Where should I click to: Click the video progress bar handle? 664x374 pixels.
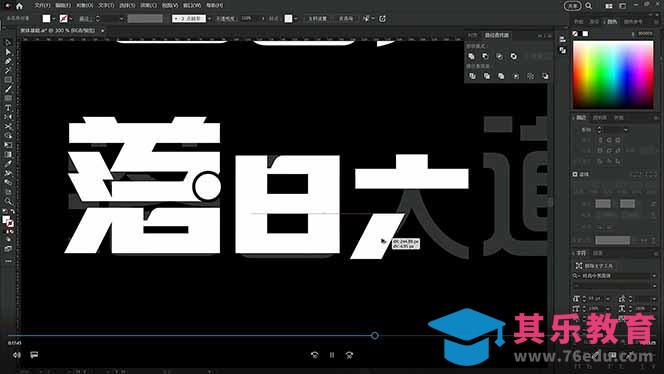point(375,335)
